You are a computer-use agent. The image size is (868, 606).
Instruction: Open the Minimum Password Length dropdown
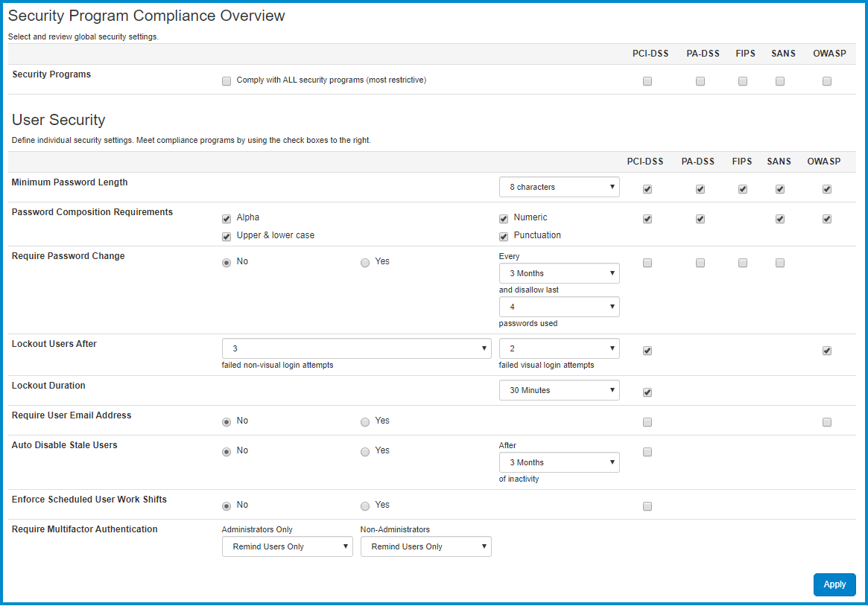[x=559, y=187]
